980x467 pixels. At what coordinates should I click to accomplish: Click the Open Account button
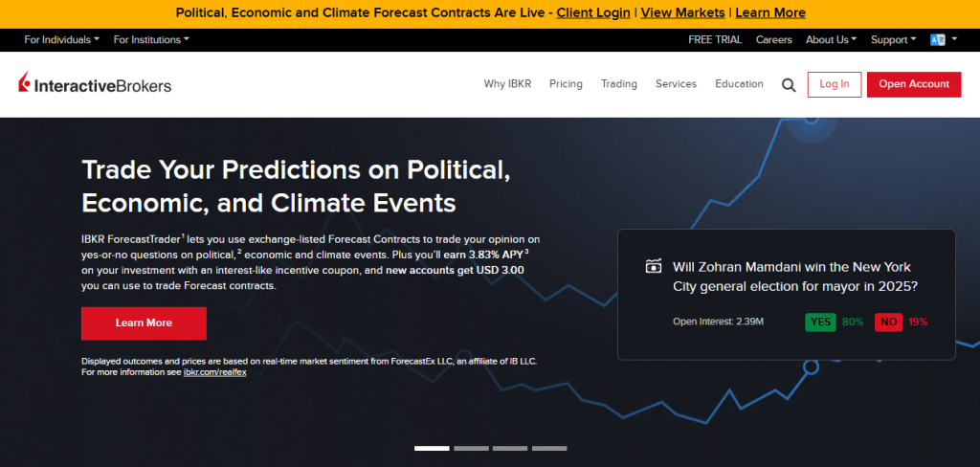click(914, 84)
